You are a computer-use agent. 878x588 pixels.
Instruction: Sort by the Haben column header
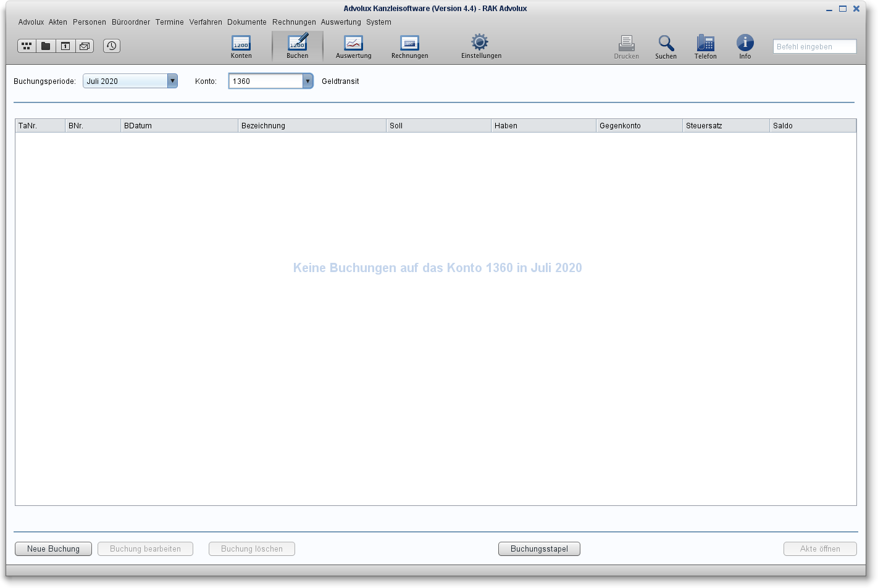click(543, 125)
